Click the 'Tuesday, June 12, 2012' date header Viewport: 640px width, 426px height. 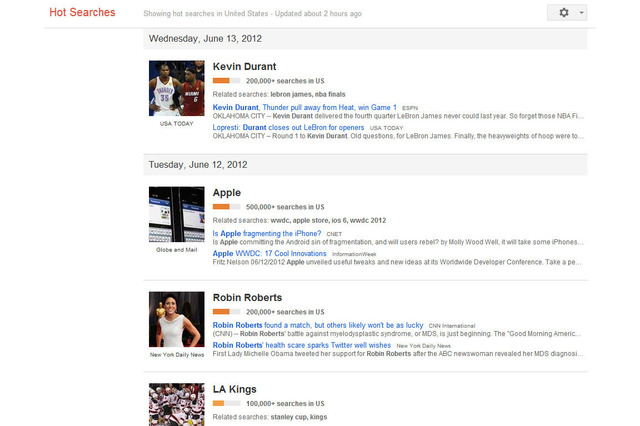click(198, 165)
